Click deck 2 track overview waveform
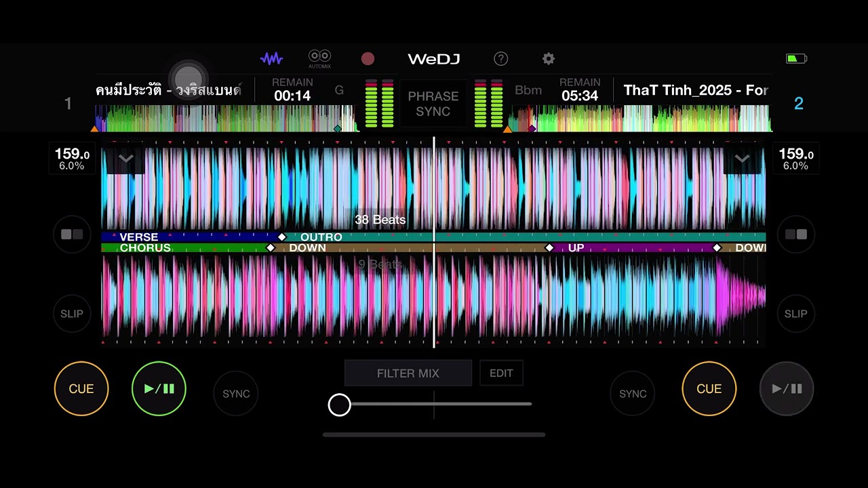 (x=639, y=118)
